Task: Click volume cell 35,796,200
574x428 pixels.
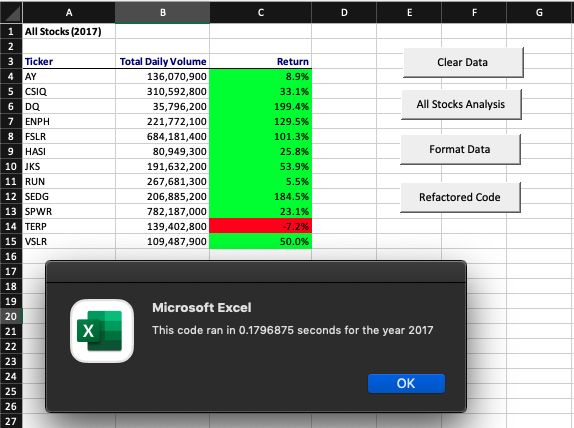Action: click(x=163, y=107)
